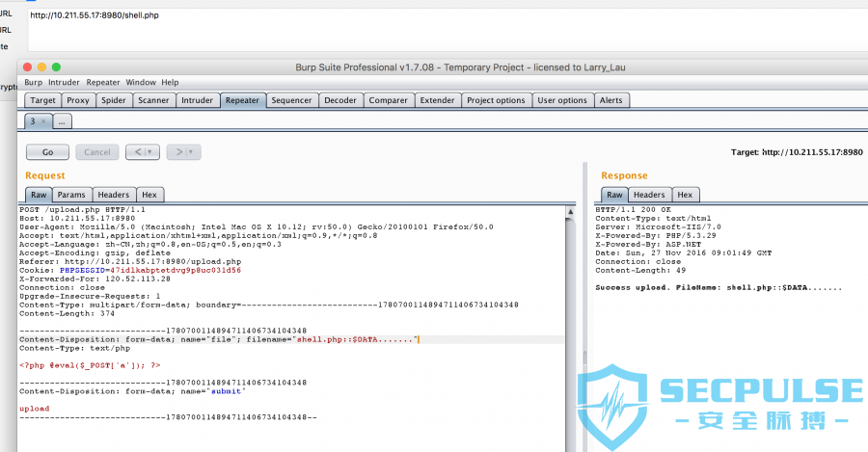868x452 pixels.
Task: Add new Repeater tab with ellipsis tab
Action: point(62,121)
